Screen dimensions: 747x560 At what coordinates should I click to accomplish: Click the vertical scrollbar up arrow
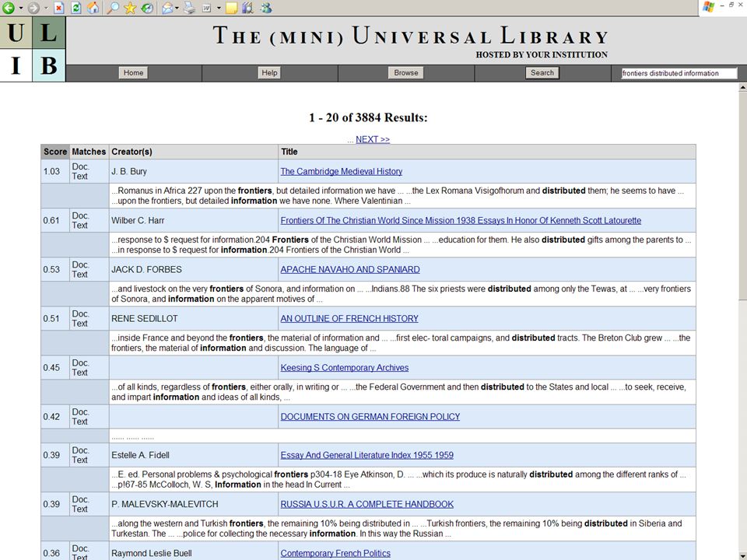pyautogui.click(x=742, y=88)
